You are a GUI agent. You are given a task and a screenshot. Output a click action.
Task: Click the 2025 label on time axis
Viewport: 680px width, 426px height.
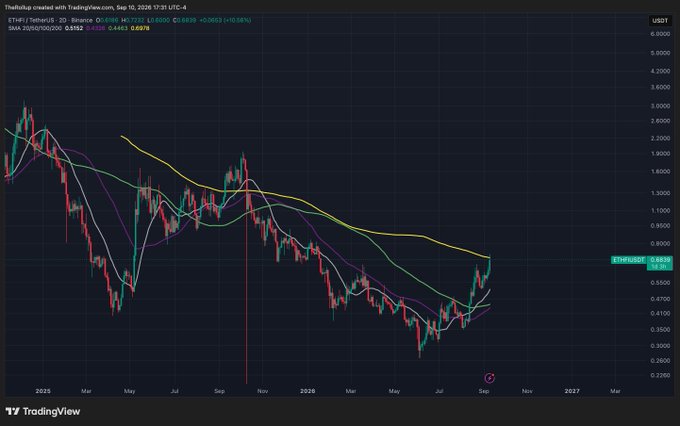pyautogui.click(x=43, y=391)
